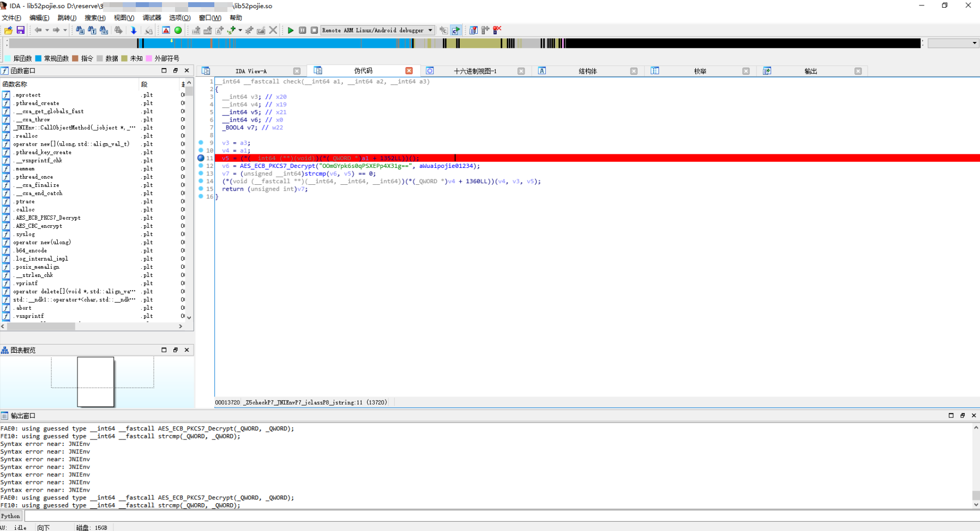
Task: Pause the process with the pause icon
Action: (x=303, y=30)
